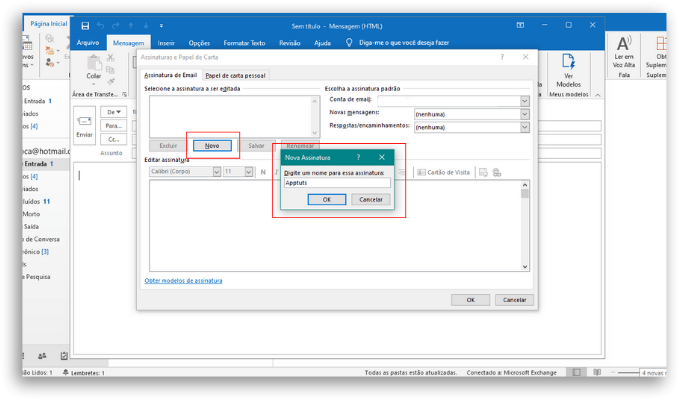The width and height of the screenshot is (700, 400).
Task: Click the Lembretes: 1 bell in status bar
Action: [83, 372]
